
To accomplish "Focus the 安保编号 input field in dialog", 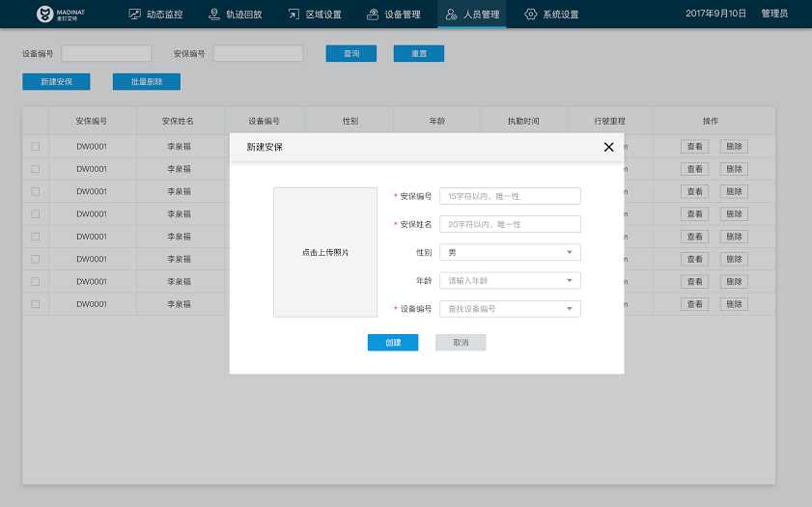I will coord(510,196).
